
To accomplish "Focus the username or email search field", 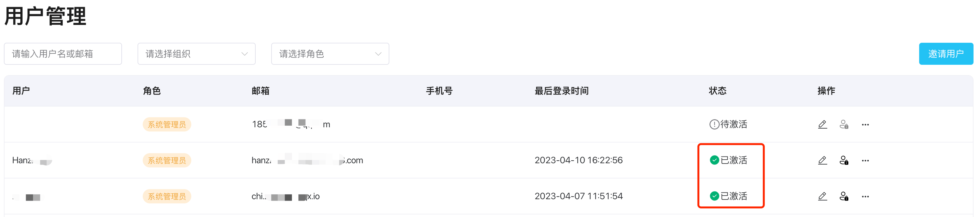I will coord(63,54).
